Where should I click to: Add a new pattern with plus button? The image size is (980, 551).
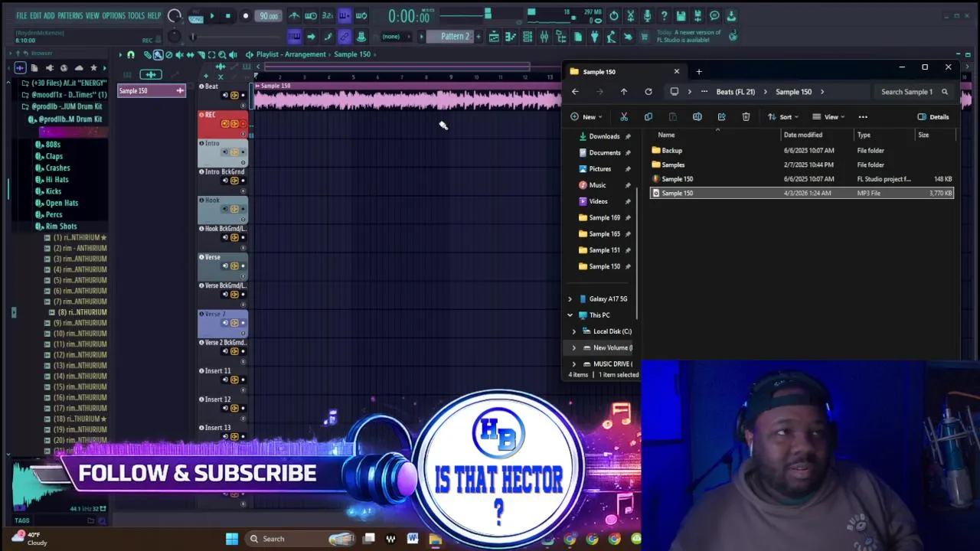(479, 37)
